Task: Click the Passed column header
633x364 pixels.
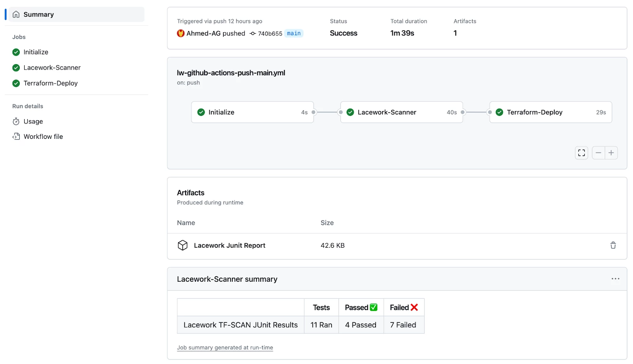Action: (x=361, y=307)
